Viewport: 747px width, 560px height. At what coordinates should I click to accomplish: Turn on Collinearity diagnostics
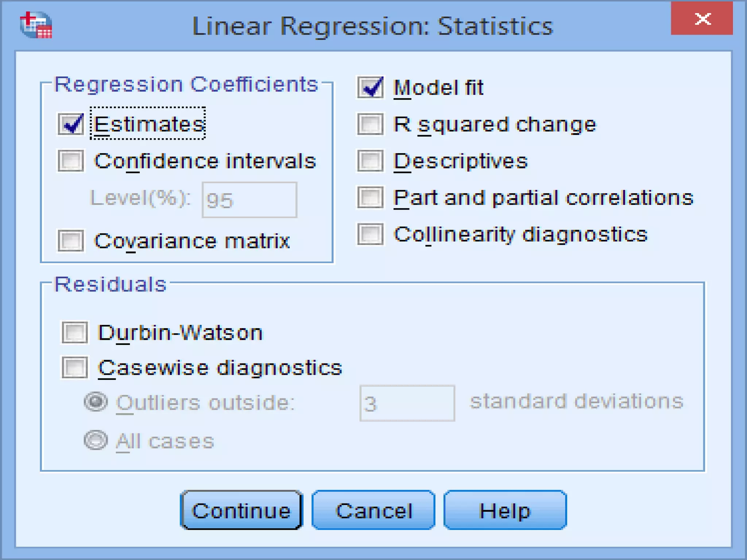pyautogui.click(x=370, y=234)
